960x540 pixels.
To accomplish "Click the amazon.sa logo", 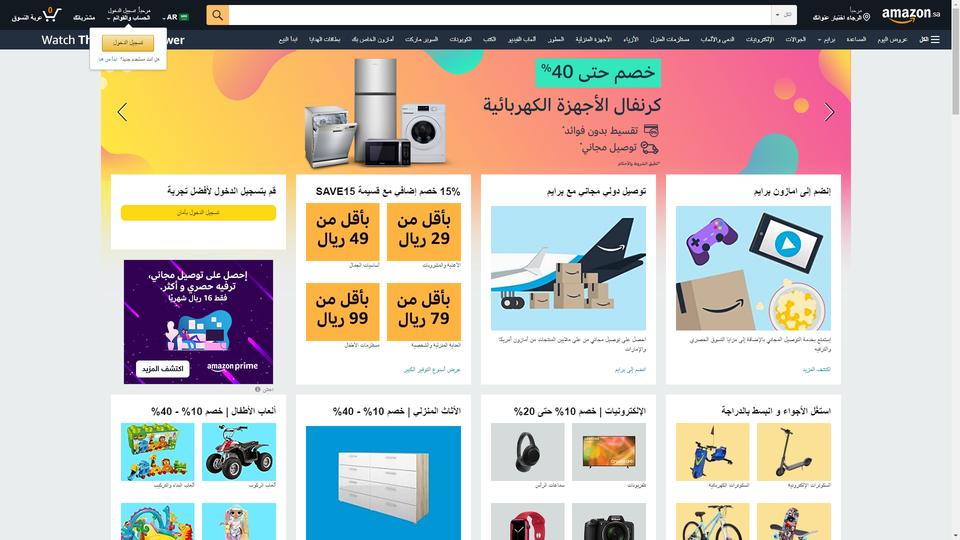I will 911,15.
